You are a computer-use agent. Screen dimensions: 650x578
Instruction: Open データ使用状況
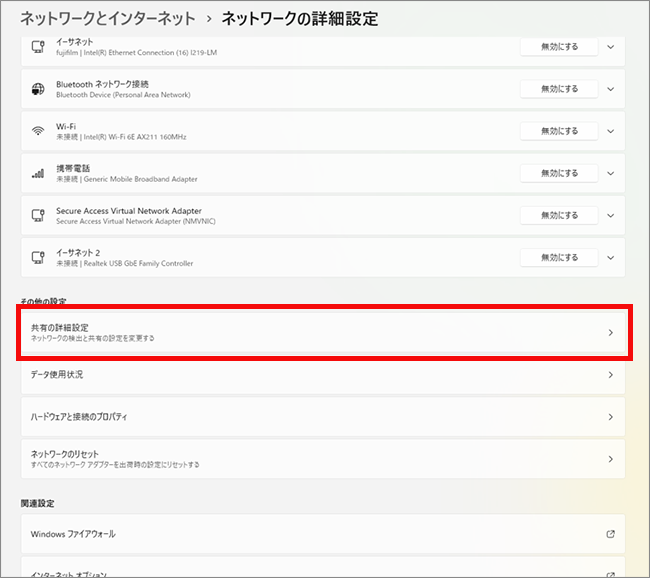tap(323, 375)
